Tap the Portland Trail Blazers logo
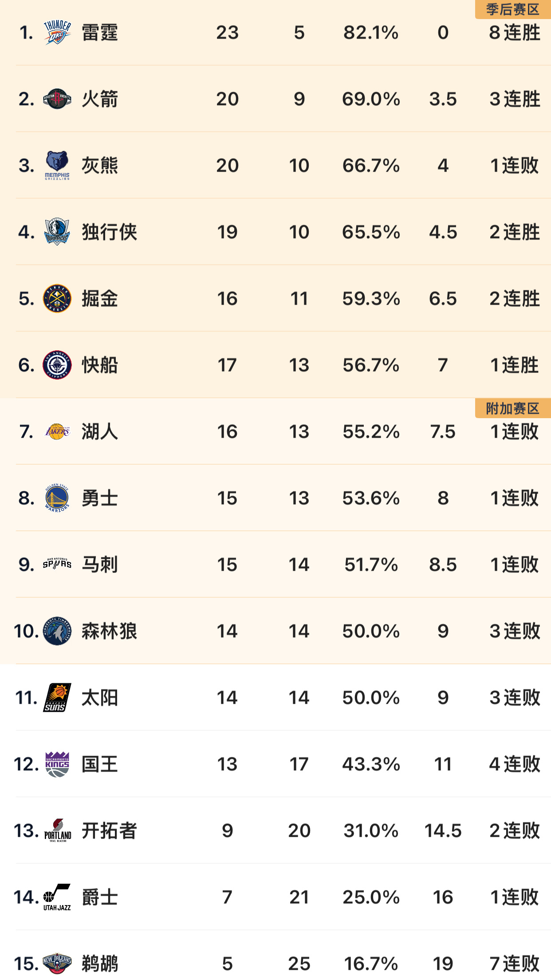This screenshot has width=551, height=980. 58,831
